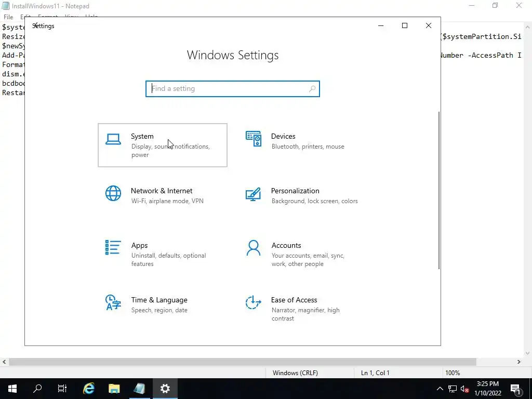Select the Accounts heading
The height and width of the screenshot is (399, 532).
(286, 245)
